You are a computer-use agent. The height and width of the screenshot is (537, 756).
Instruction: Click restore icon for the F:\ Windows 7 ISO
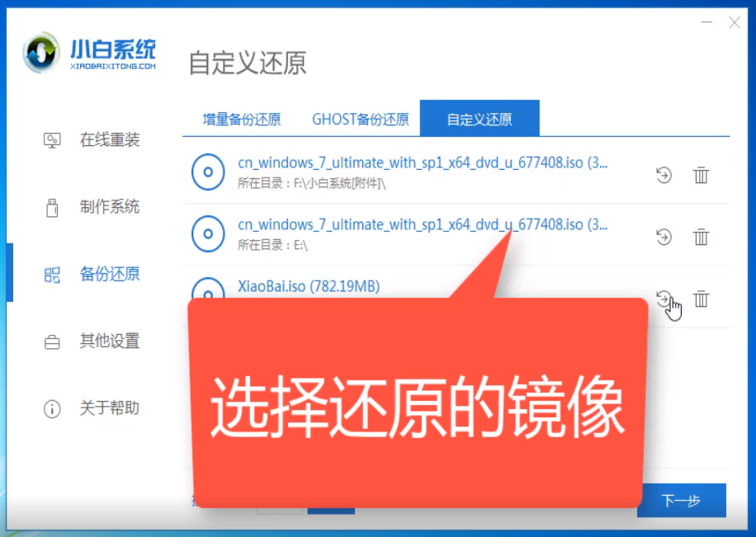coord(664,175)
